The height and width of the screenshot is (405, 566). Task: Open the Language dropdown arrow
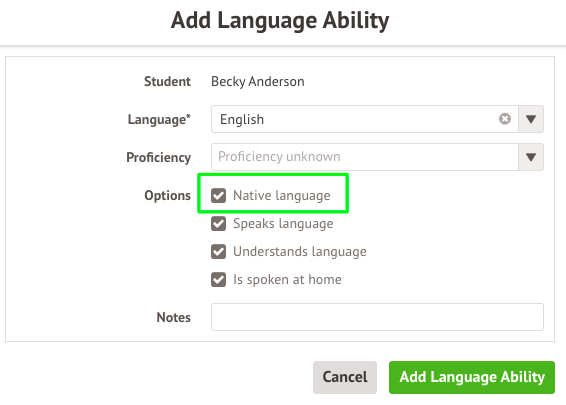click(531, 119)
